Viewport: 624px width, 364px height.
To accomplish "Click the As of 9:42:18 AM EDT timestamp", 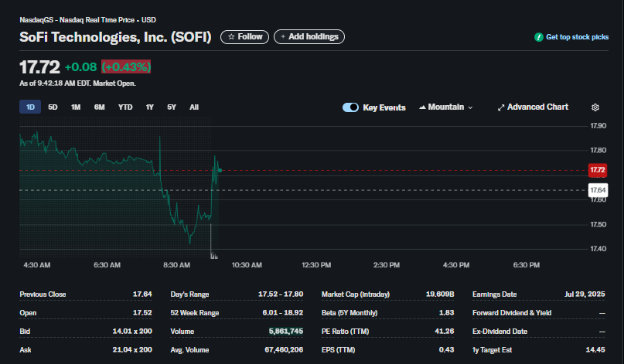I will pyautogui.click(x=77, y=83).
